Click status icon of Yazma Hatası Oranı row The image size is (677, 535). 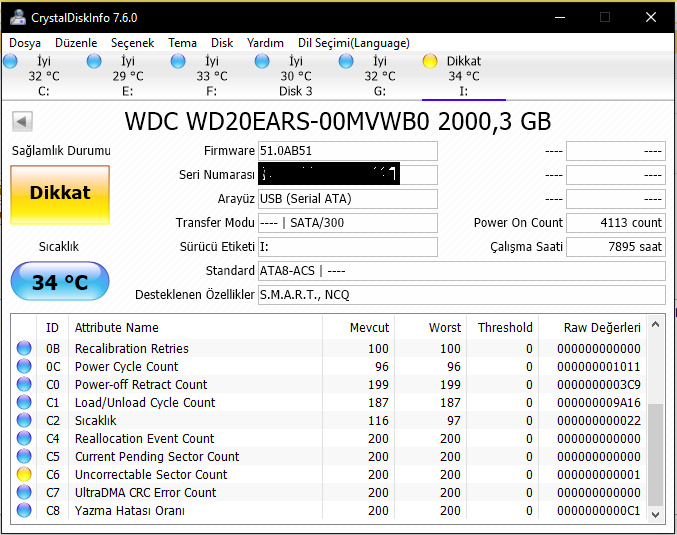coord(24,510)
